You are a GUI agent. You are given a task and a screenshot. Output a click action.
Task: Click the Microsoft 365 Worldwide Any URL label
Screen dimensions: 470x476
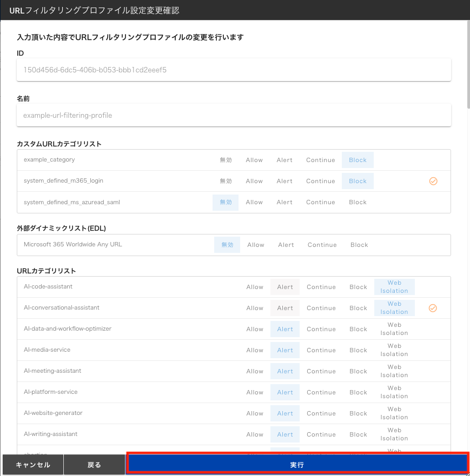click(x=73, y=244)
